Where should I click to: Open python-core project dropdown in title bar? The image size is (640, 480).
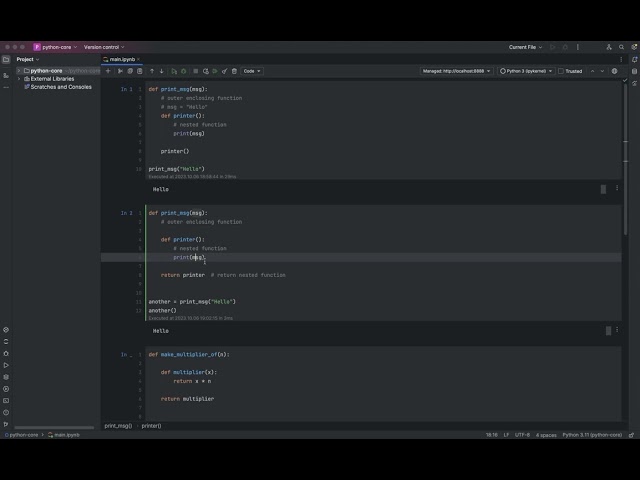(x=55, y=47)
